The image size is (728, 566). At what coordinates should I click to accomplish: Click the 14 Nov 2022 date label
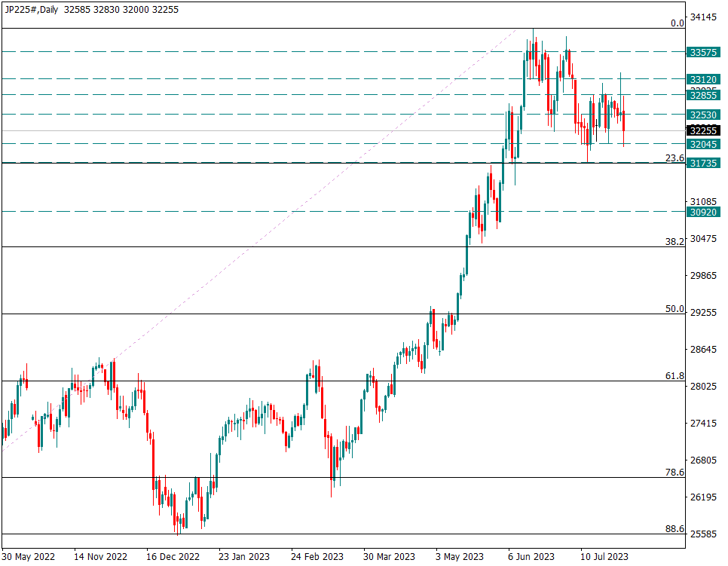[x=101, y=557]
